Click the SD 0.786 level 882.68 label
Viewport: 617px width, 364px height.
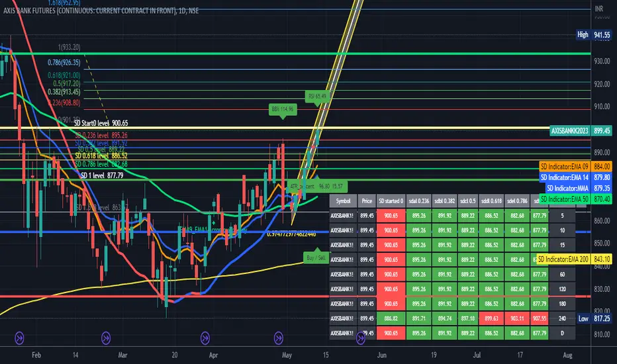(x=101, y=163)
